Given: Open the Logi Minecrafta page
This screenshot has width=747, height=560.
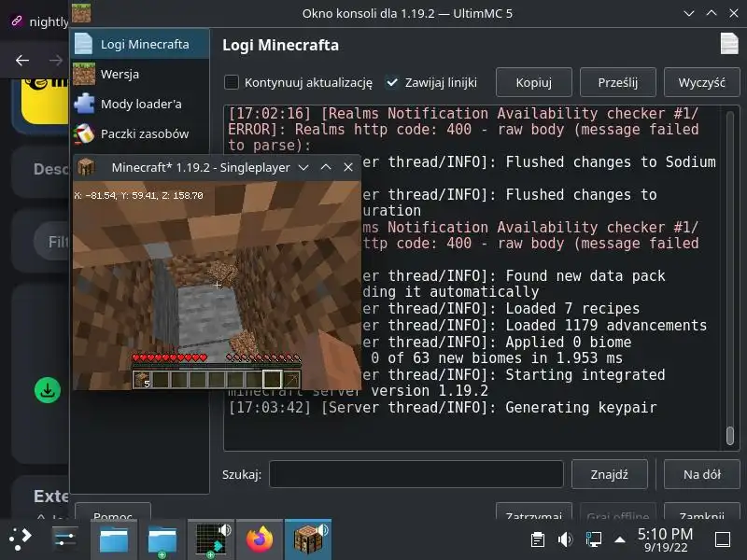Looking at the screenshot, I should point(140,44).
